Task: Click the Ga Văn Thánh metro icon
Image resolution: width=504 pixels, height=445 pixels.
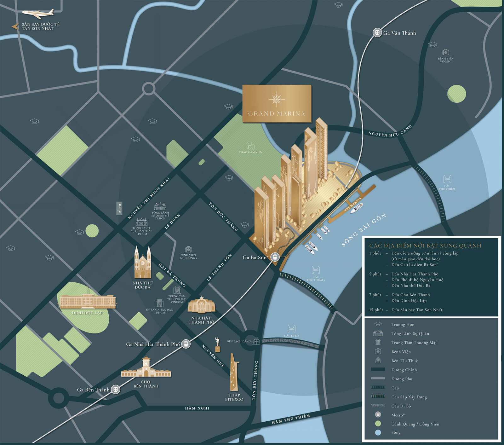Action: [x=377, y=32]
